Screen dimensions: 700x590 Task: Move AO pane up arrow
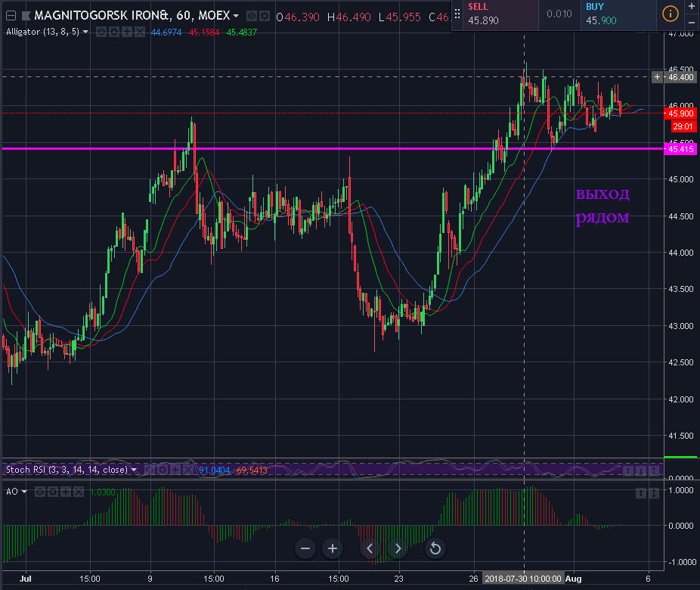(x=641, y=492)
